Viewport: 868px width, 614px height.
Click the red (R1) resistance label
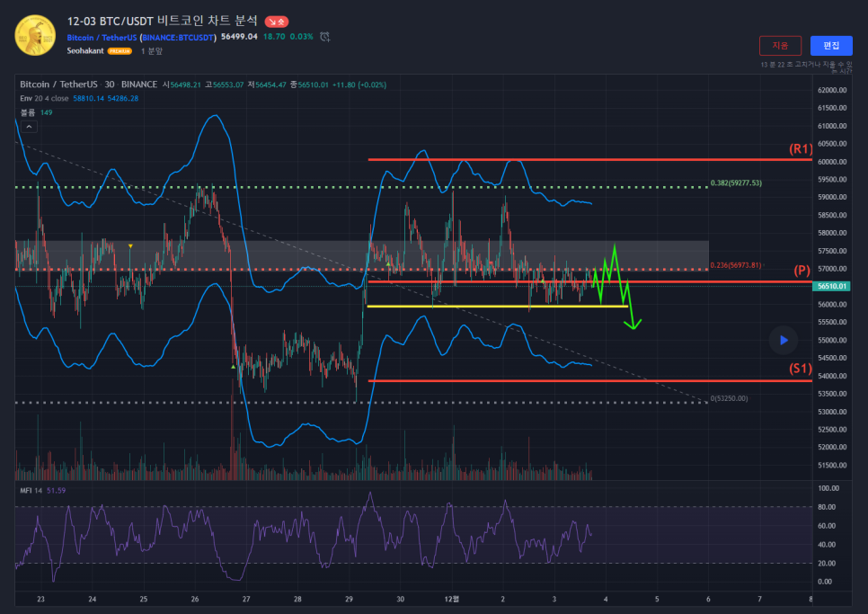(801, 148)
